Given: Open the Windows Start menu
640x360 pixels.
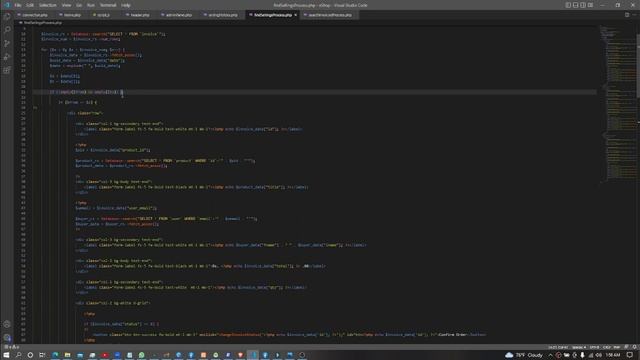Looking at the screenshot, I should [x=6, y=355].
